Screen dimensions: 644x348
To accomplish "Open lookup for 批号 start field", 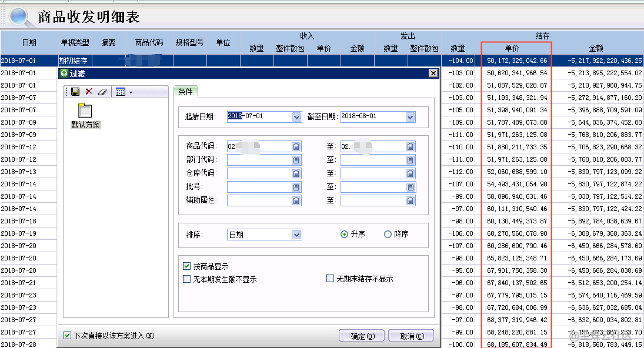I will 296,187.
